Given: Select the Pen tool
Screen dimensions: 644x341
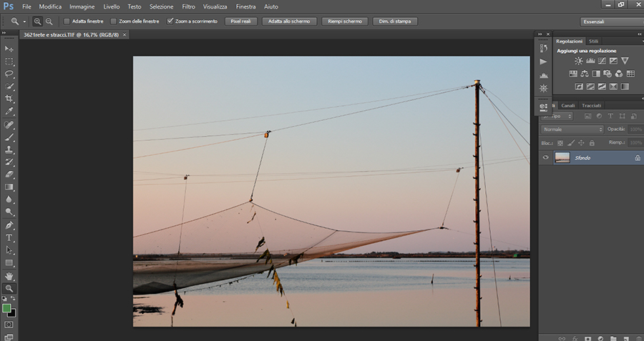Looking at the screenshot, I should point(9,224).
